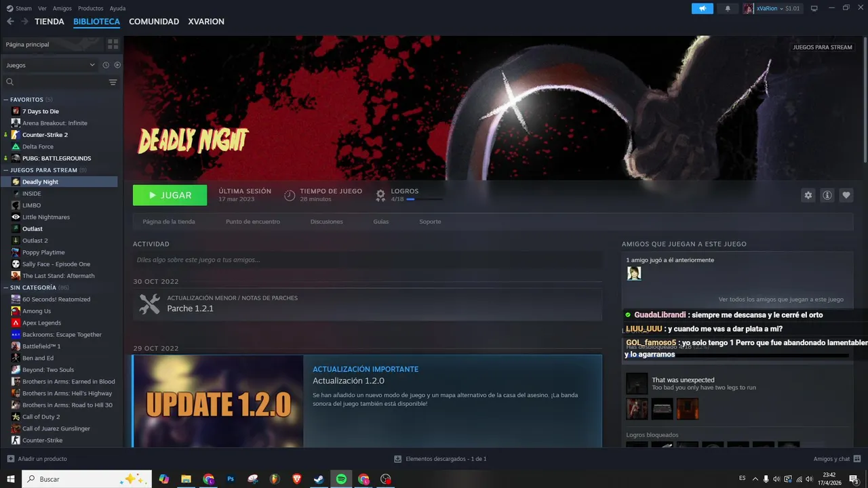This screenshot has height=488, width=868.
Task: Open the xVaRion account dropdown
Action: (772, 8)
